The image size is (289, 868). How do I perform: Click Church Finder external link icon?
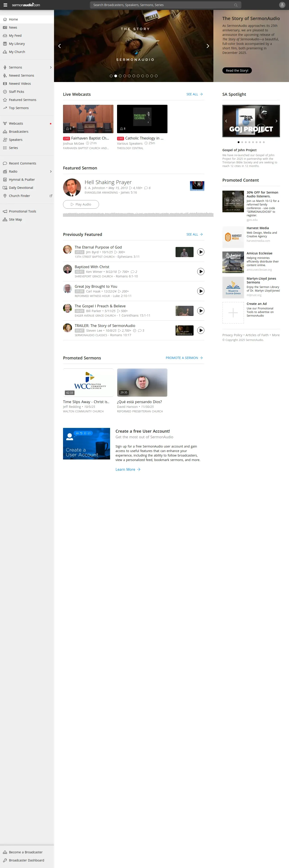click(x=51, y=196)
